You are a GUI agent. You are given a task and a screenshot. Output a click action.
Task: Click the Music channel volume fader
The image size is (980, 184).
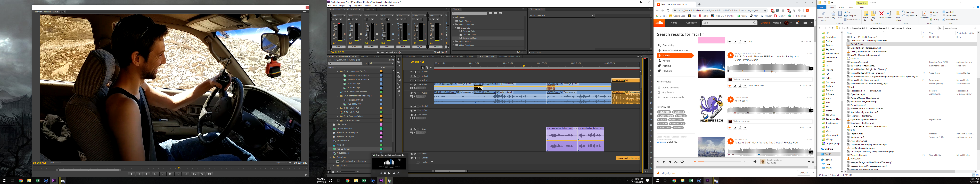385,35
